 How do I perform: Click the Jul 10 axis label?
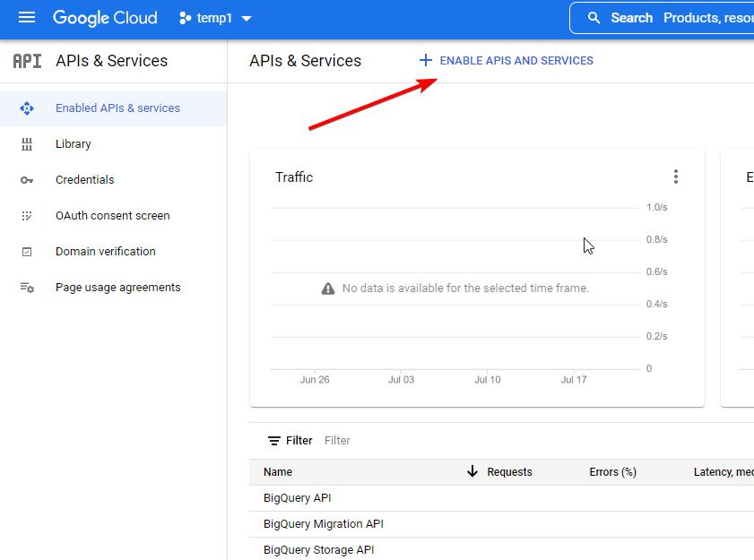pyautogui.click(x=488, y=380)
